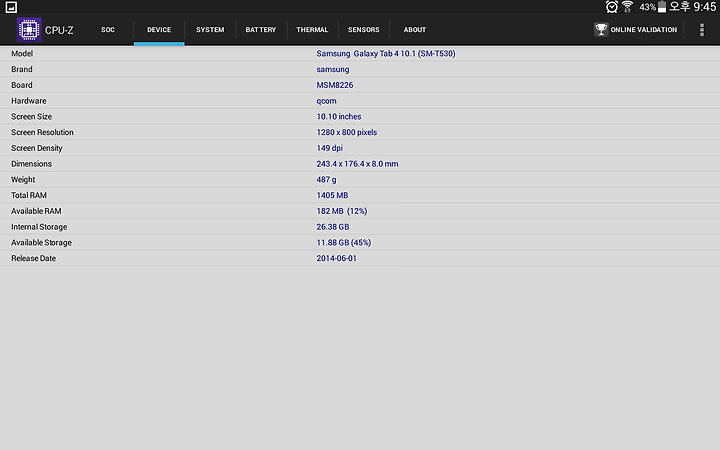
Task: Open the three-dot overflow menu
Action: pyautogui.click(x=702, y=30)
